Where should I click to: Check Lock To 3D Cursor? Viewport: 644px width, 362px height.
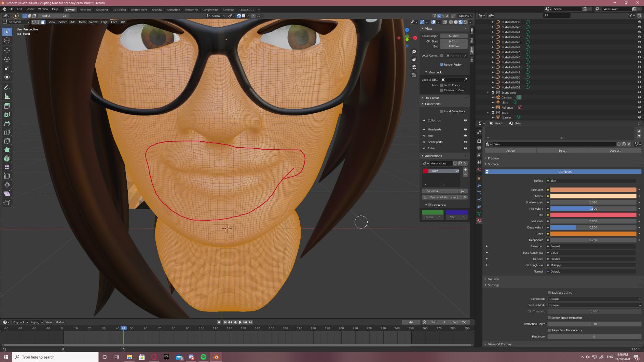click(x=442, y=85)
